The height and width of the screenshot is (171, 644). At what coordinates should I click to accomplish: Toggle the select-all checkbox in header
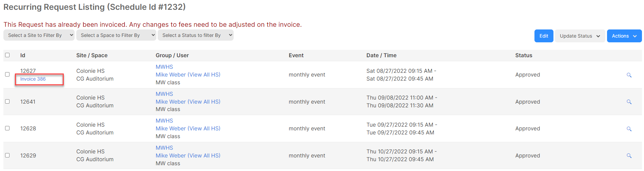[x=7, y=55]
